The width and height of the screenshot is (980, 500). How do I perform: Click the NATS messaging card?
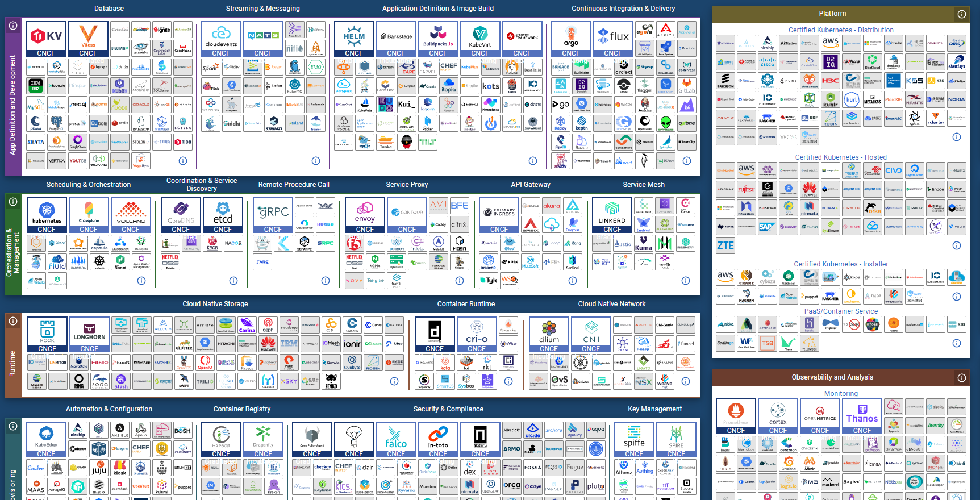263,39
